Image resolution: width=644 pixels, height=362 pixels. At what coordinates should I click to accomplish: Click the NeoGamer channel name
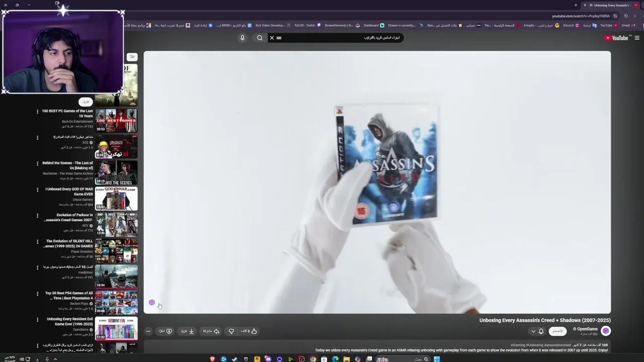pyautogui.click(x=67, y=173)
